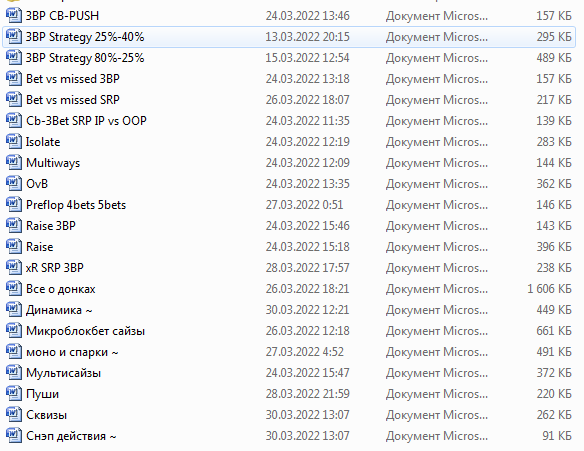Select the file name Preflop 4bets 5bets
Viewport: 584px width, 451px height.
click(x=76, y=204)
